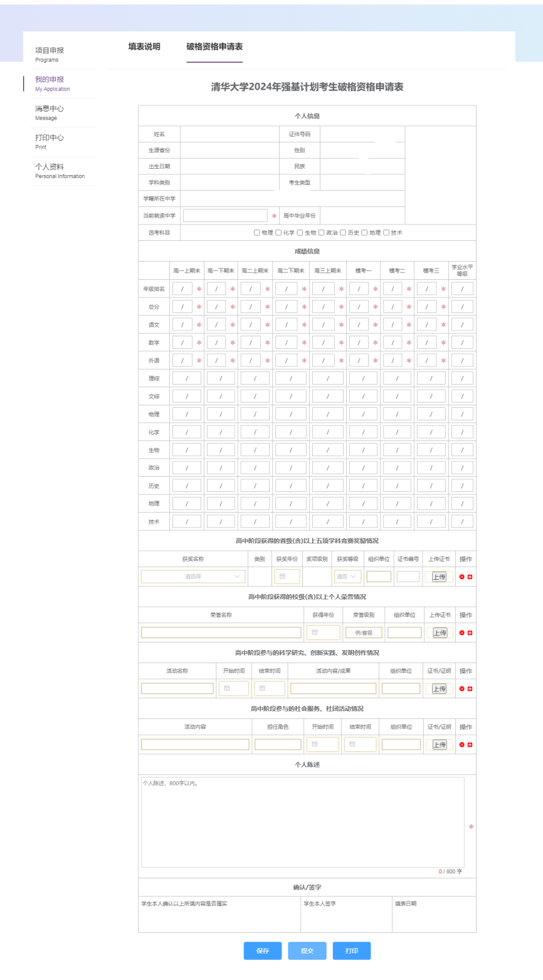Upload certificate in personal honors row
This screenshot has width=543, height=980.
[x=440, y=632]
